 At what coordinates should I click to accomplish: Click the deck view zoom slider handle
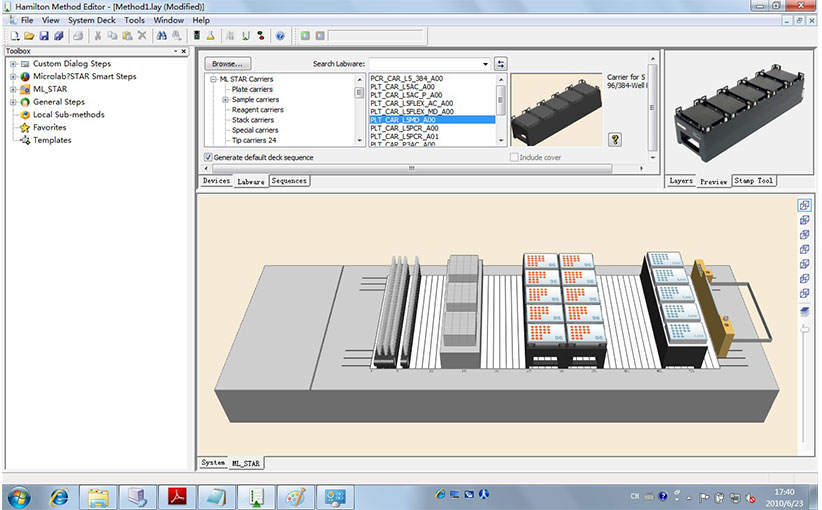pyautogui.click(x=804, y=329)
